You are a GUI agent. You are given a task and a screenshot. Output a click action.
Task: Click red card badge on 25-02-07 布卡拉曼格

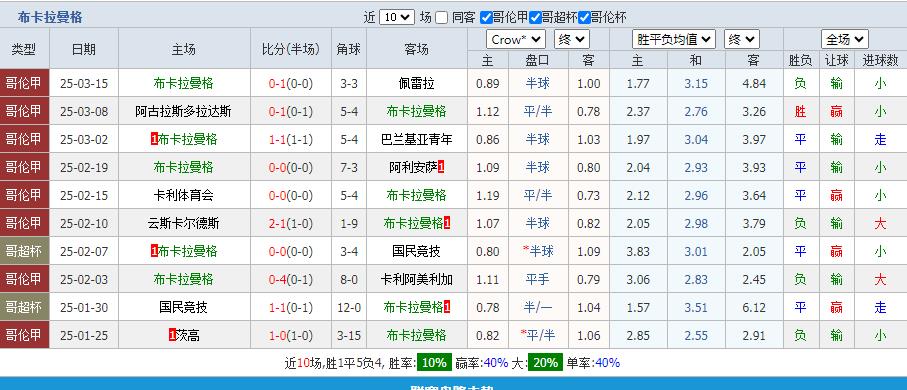154,252
